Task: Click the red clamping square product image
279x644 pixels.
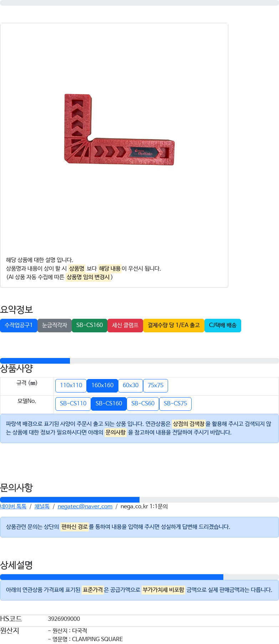Action: (x=119, y=130)
